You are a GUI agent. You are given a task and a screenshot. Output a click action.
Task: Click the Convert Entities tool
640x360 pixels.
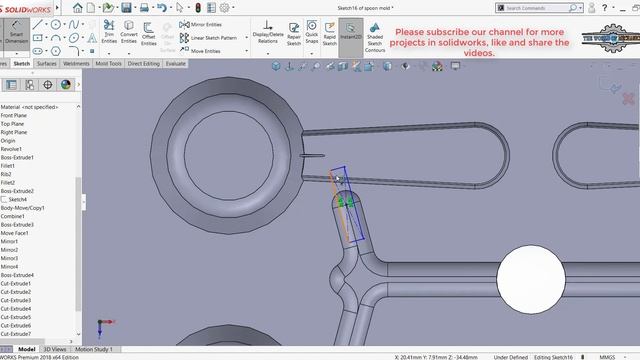129,31
